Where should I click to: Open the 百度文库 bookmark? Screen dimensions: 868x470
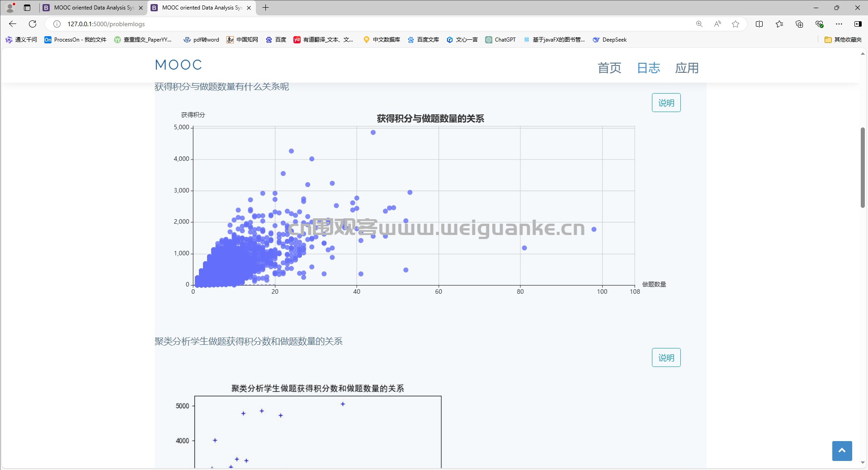(x=423, y=40)
